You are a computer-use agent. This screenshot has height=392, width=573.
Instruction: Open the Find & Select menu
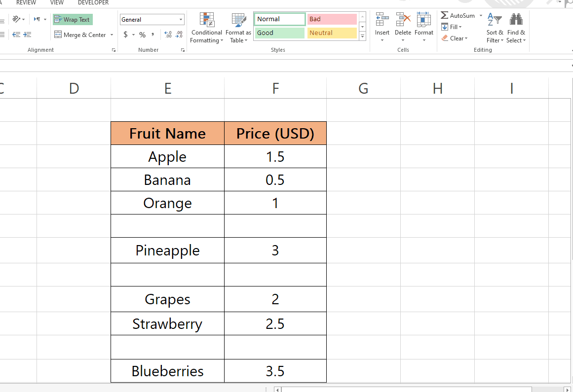pyautogui.click(x=516, y=28)
